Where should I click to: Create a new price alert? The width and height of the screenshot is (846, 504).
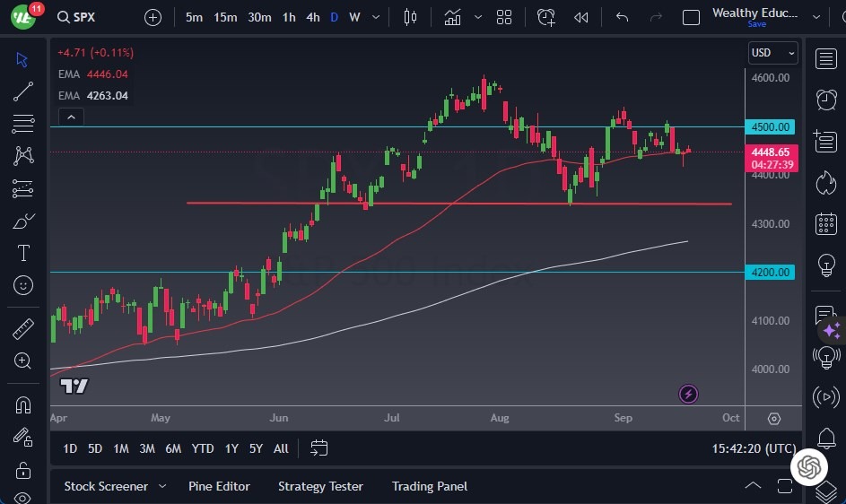point(546,17)
